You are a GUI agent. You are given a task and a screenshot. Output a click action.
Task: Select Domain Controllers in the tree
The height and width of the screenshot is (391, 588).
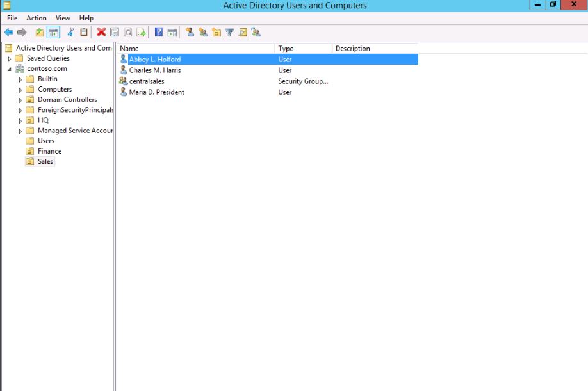tap(67, 100)
